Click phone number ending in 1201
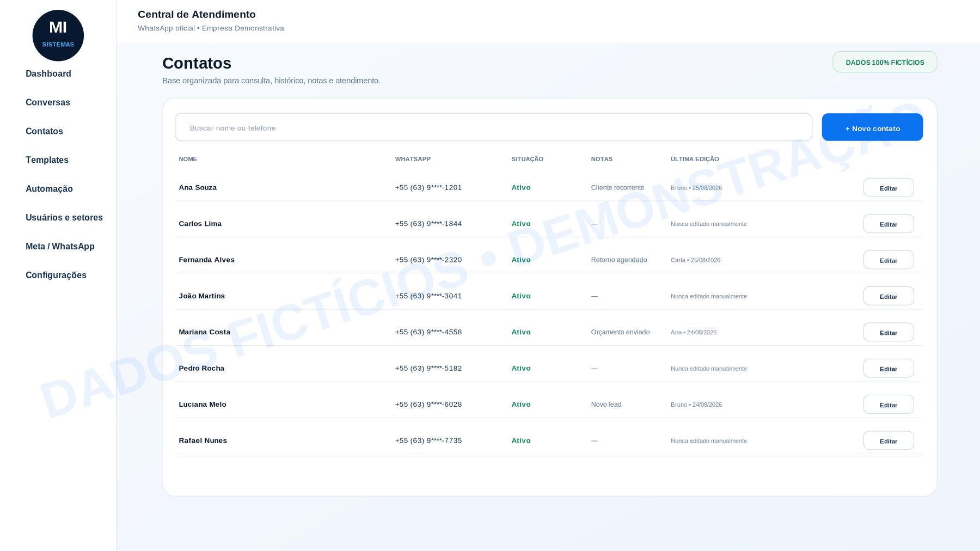980x551 pixels. pos(428,187)
